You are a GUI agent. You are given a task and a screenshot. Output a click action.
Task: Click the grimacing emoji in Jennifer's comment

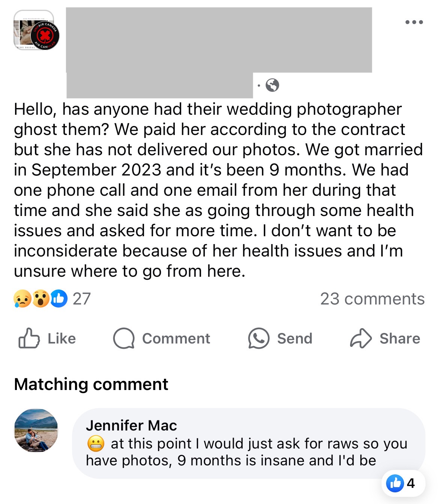click(96, 444)
